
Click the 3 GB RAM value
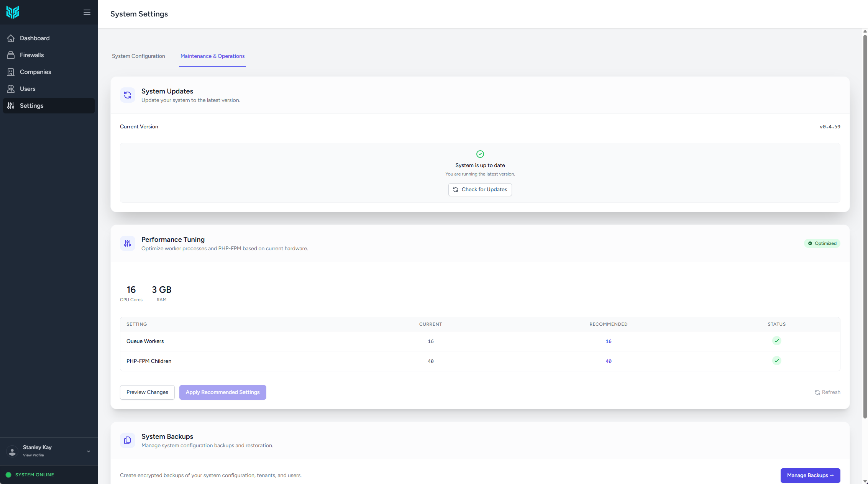point(162,290)
